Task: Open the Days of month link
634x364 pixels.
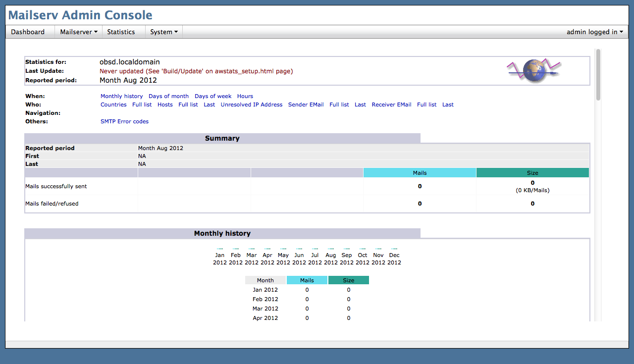Action: tap(168, 96)
